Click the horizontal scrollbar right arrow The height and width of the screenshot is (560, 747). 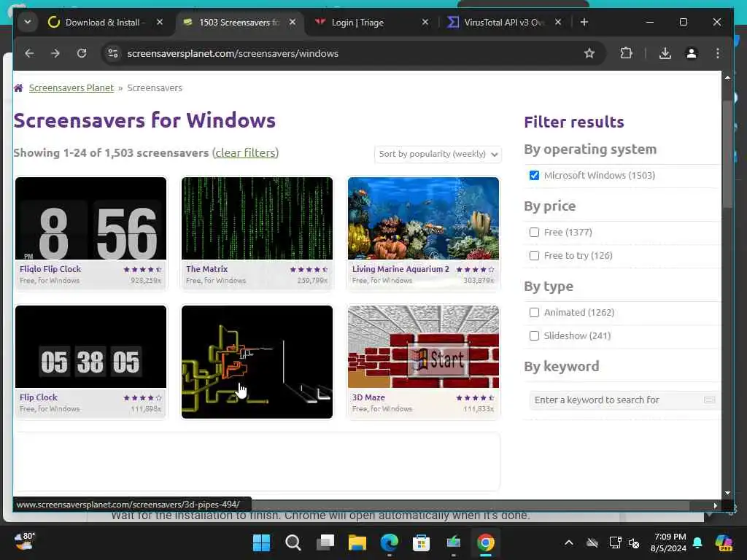click(x=715, y=506)
